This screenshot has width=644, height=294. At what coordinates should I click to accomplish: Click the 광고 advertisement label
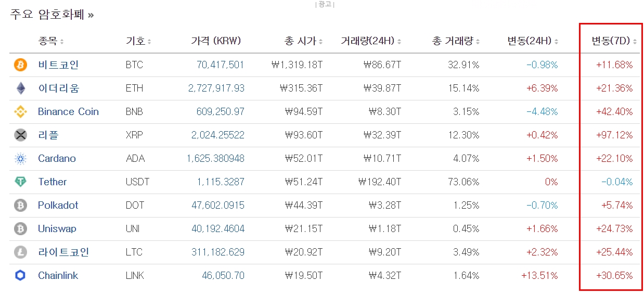tap(325, 4)
